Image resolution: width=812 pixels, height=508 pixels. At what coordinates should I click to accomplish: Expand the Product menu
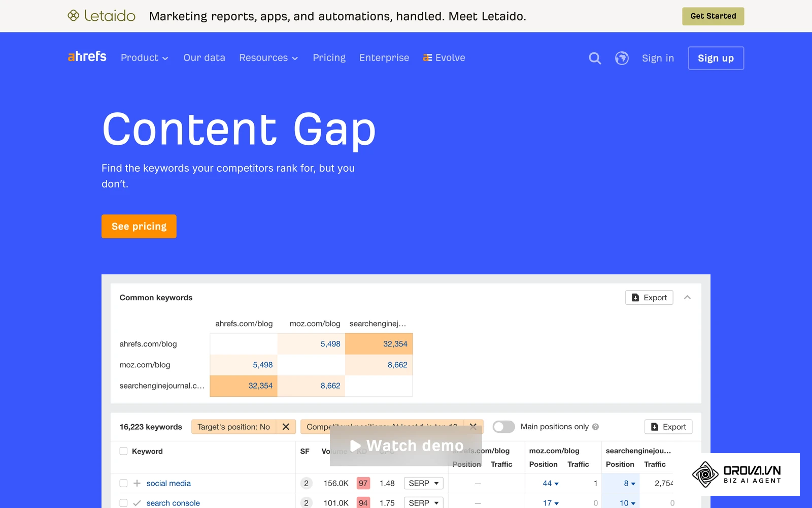145,58
